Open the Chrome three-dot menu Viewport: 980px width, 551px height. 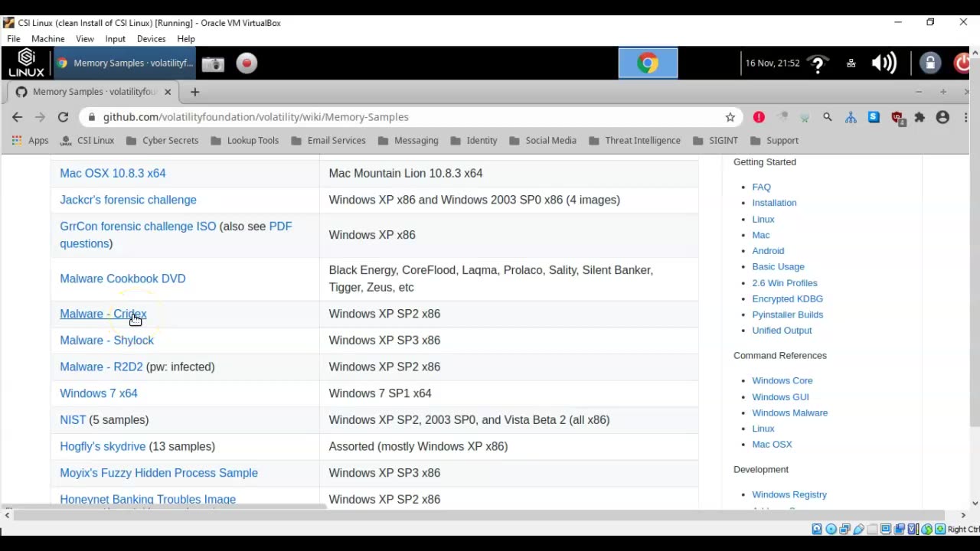tap(966, 117)
